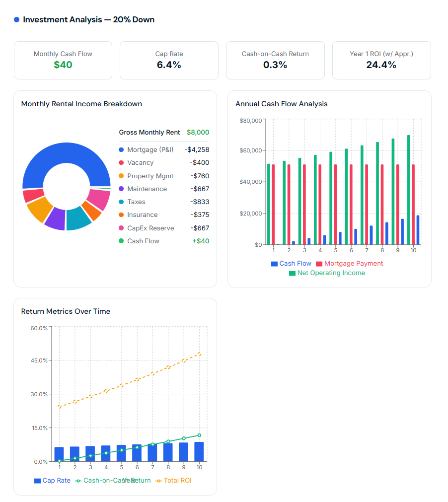Select the orange Property Mgmt legend dot
This screenshot has width=448, height=502.
click(x=120, y=175)
